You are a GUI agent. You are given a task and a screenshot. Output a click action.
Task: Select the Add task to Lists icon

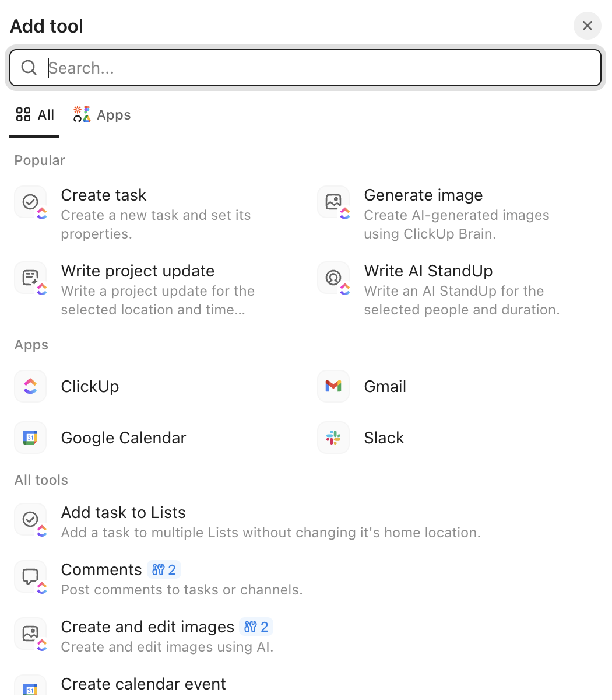coord(30,519)
